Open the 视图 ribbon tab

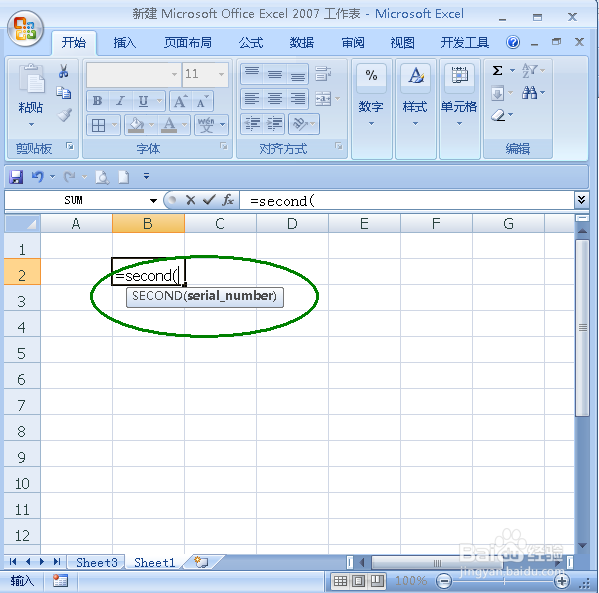[x=403, y=42]
